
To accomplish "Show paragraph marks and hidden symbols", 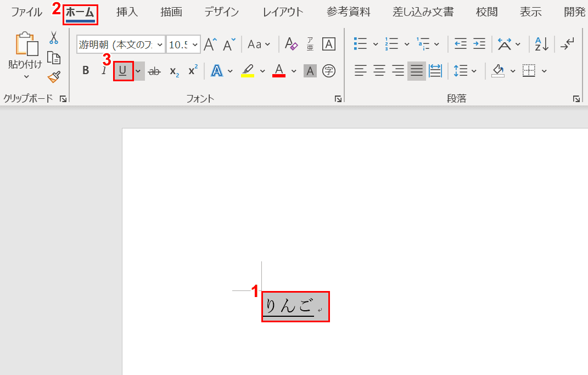I will click(x=567, y=44).
